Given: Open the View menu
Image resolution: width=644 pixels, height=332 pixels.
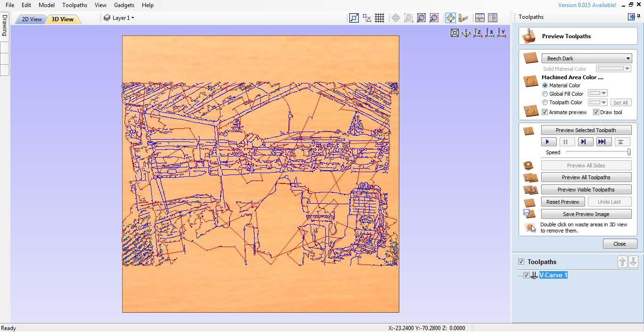Looking at the screenshot, I should 100,5.
